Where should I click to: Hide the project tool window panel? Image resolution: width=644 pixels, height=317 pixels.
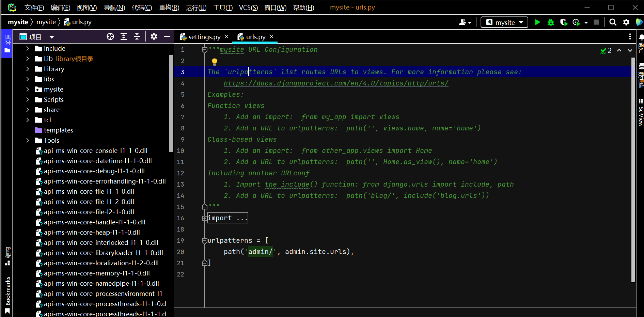pos(167,37)
